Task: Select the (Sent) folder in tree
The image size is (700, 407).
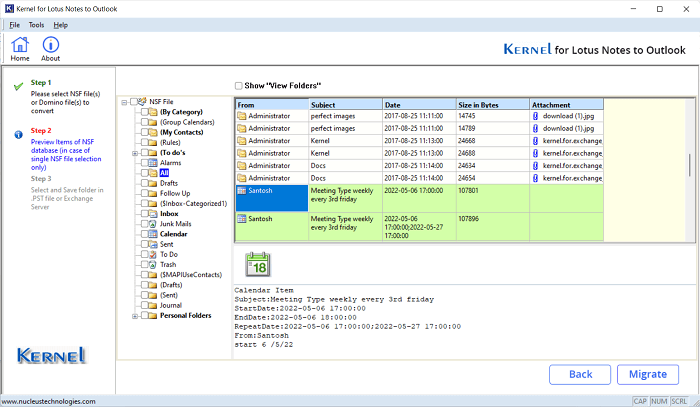Action: (x=169, y=295)
